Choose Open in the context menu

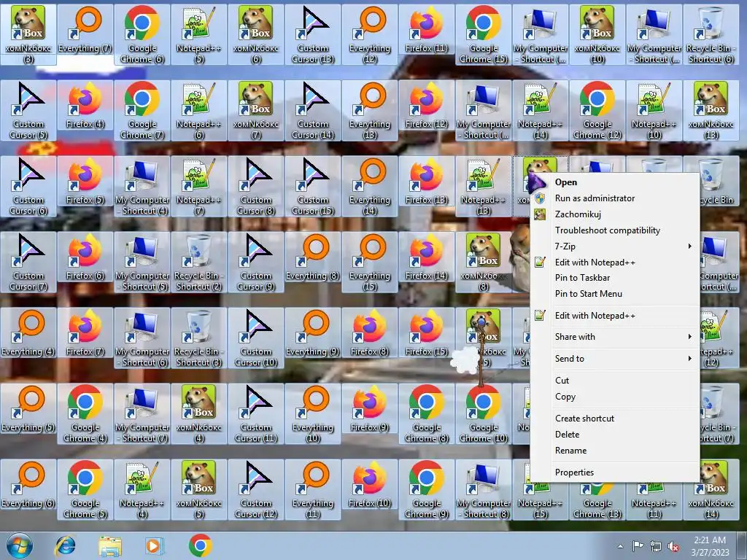614,182
